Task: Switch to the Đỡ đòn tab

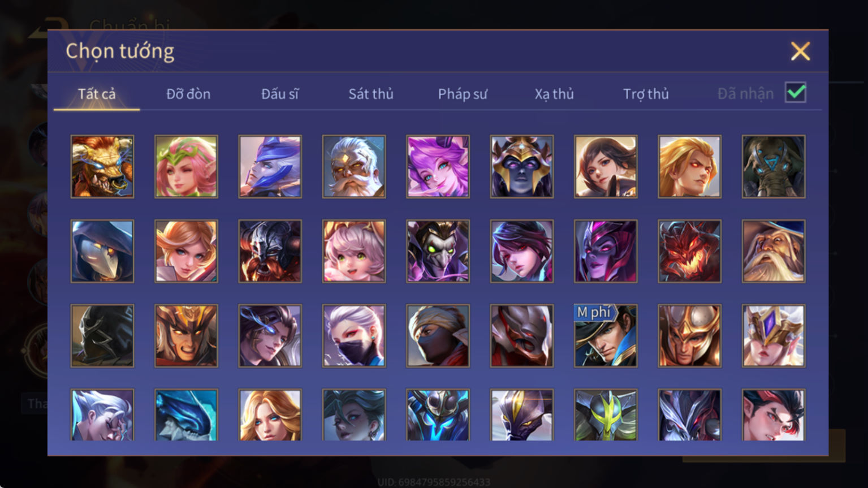Action: pos(188,94)
